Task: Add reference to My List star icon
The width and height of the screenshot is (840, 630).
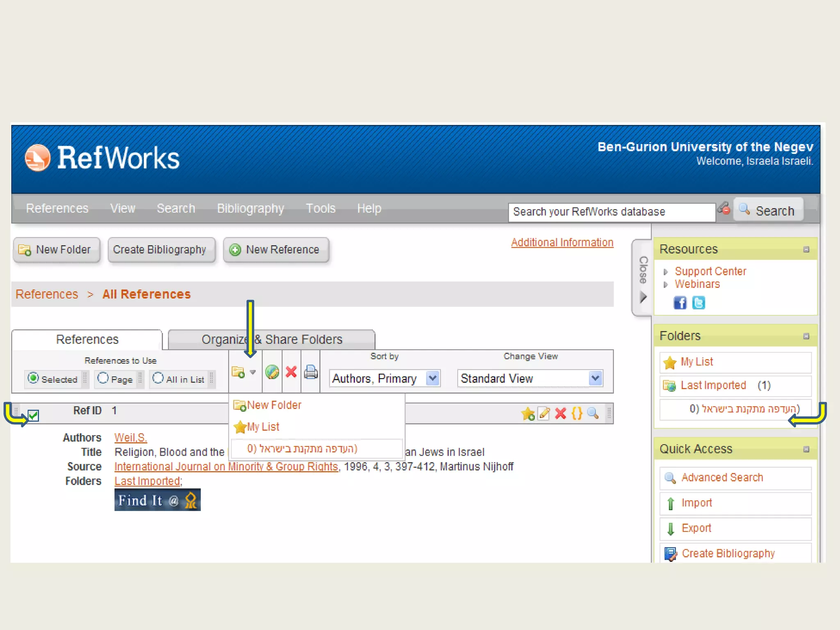Action: tap(528, 413)
